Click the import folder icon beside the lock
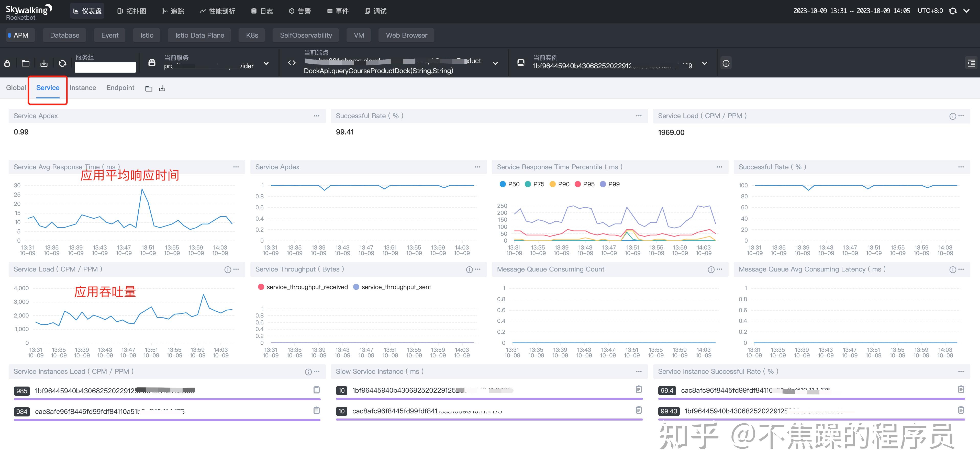This screenshot has width=980, height=475. pos(26,63)
